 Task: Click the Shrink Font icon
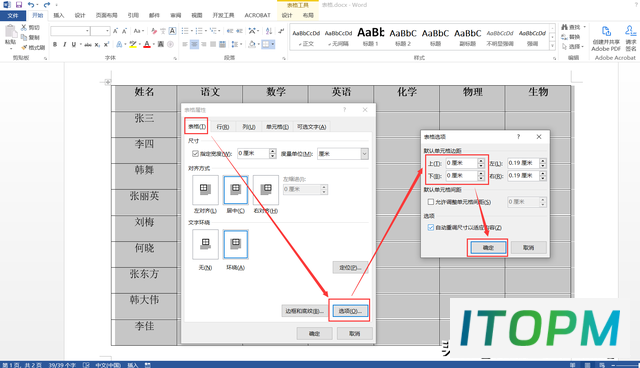(x=124, y=31)
